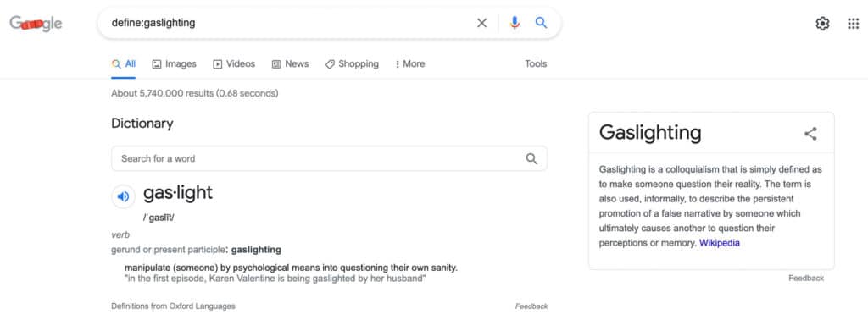Follow the Wikipedia link
This screenshot has width=868, height=320.
719,243
